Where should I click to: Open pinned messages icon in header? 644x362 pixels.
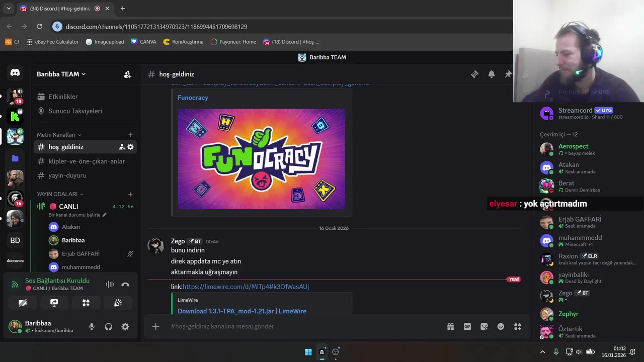(508, 74)
